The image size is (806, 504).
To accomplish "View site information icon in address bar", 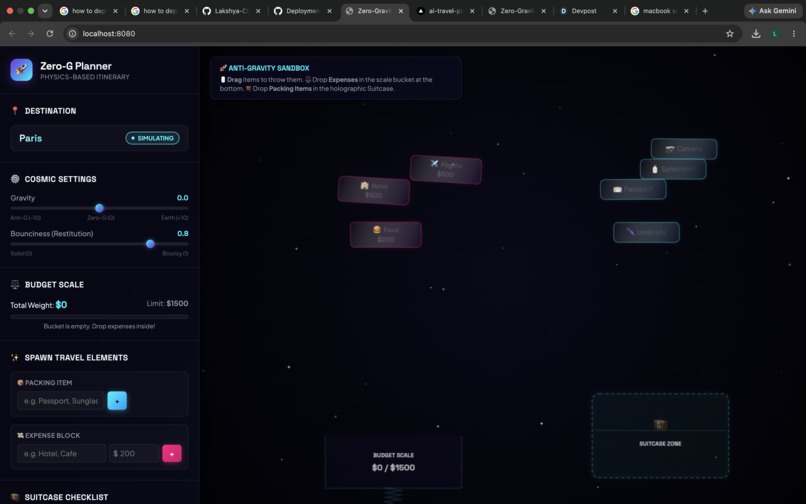I will point(72,33).
